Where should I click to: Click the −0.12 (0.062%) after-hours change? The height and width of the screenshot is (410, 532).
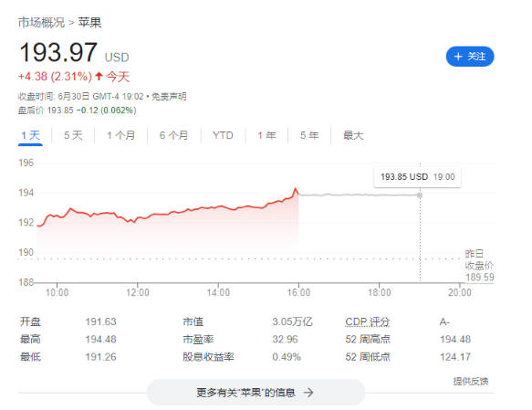pos(106,110)
